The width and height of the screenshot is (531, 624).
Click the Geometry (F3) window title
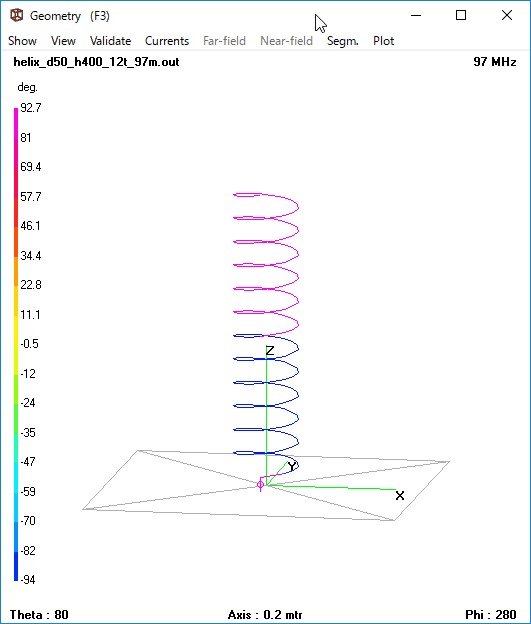point(70,16)
